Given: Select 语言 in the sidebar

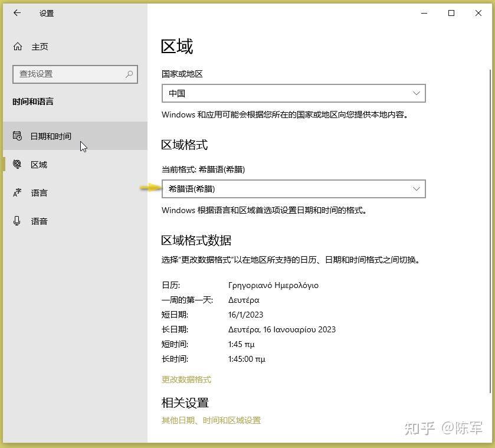Looking at the screenshot, I should click(x=39, y=192).
